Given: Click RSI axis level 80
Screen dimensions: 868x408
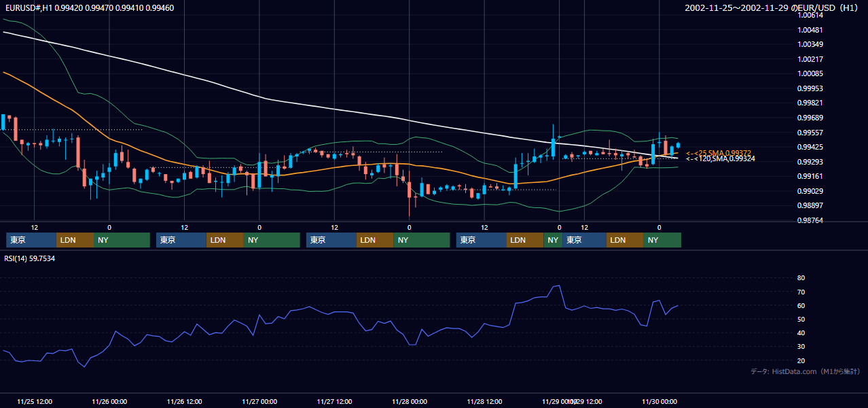Looking at the screenshot, I should point(801,278).
